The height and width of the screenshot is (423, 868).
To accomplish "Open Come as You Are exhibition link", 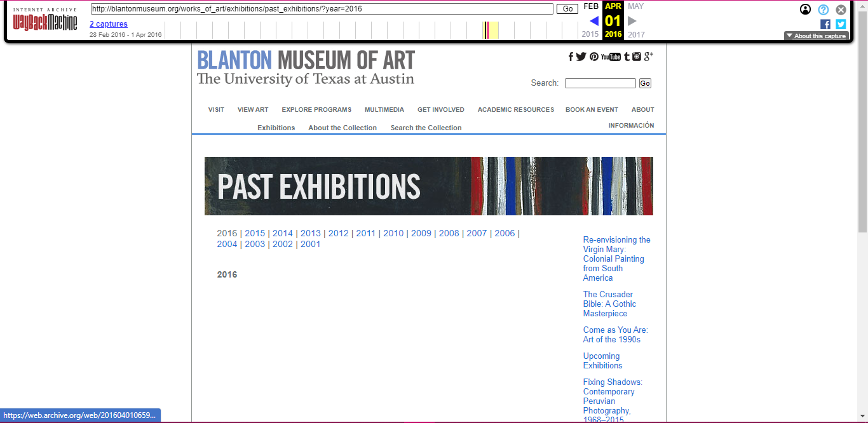I will (616, 335).
